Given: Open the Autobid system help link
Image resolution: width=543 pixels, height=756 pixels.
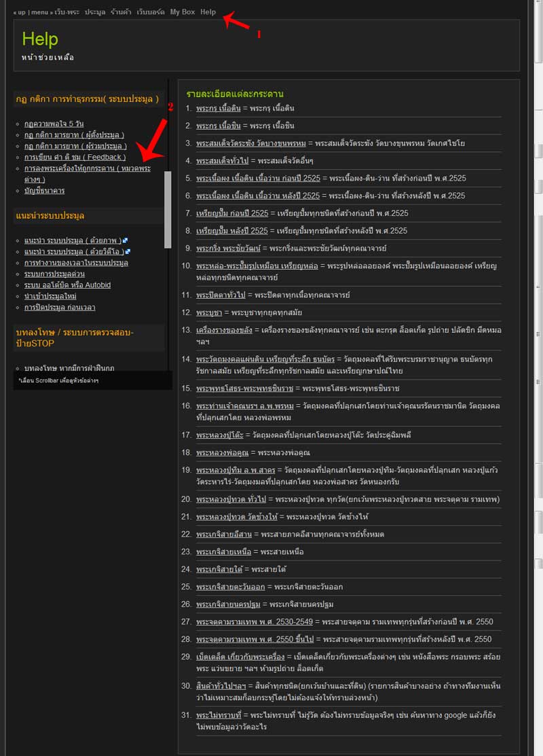Looking at the screenshot, I should pos(67,285).
